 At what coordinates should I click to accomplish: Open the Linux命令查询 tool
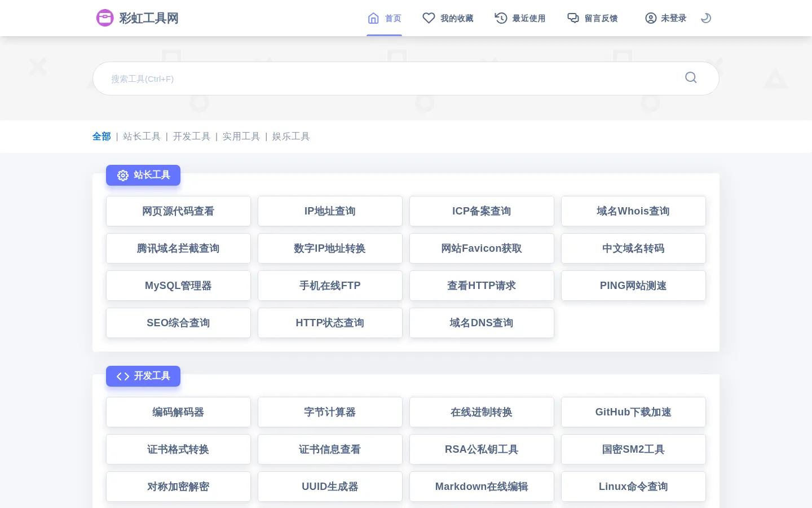pyautogui.click(x=633, y=487)
